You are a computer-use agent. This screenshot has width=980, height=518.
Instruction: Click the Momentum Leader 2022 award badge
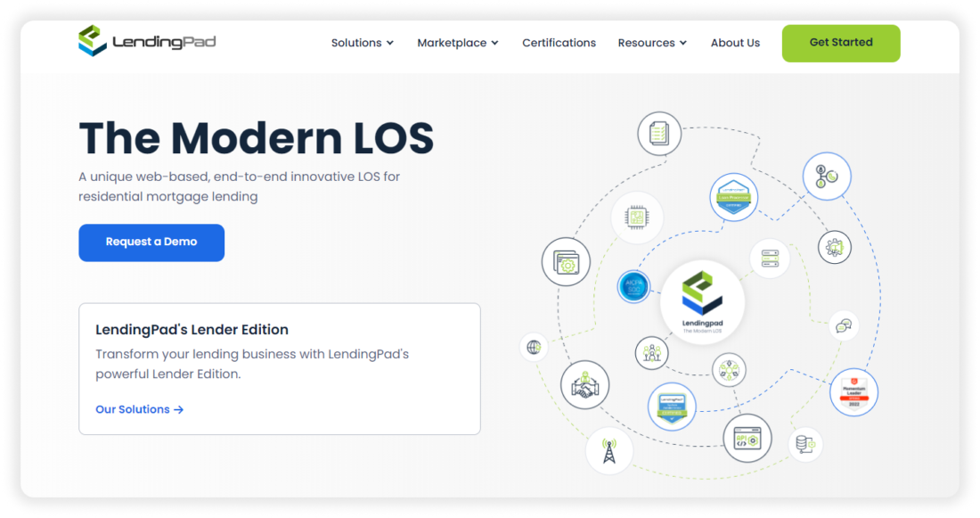tap(853, 391)
